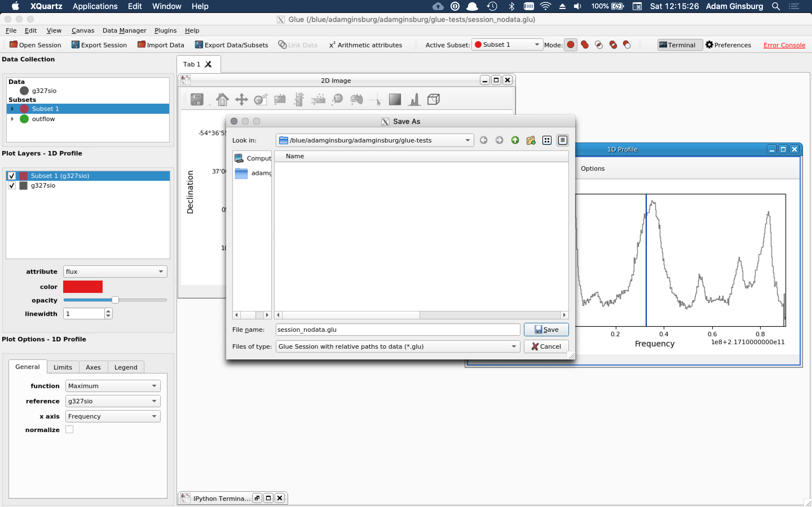
Task: Uncheck Subset 1 (g327sio) layer visibility
Action: pos(12,176)
